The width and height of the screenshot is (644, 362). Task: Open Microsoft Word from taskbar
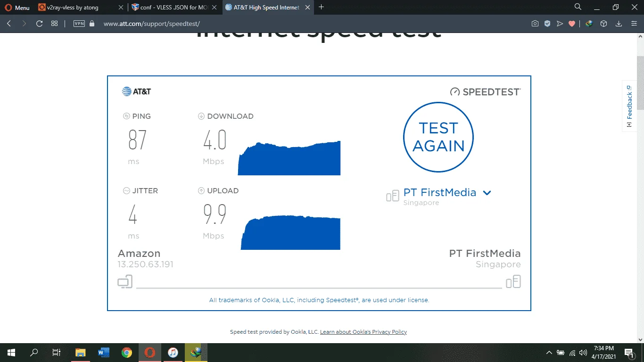point(104,352)
